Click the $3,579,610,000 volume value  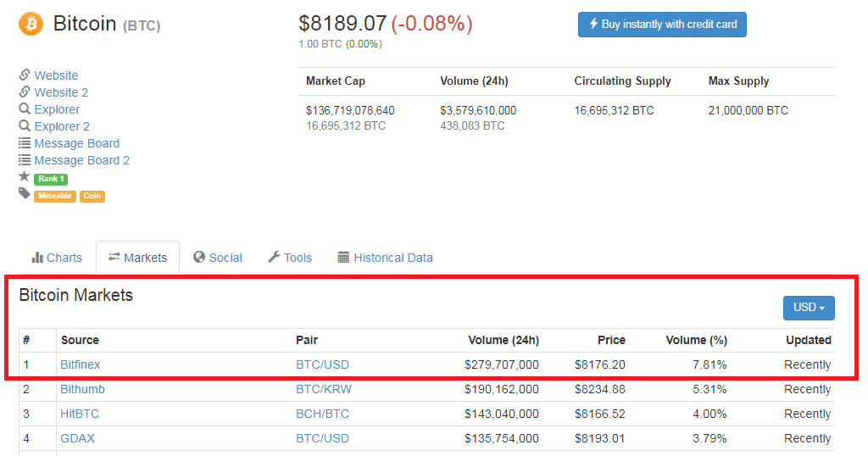pos(478,110)
